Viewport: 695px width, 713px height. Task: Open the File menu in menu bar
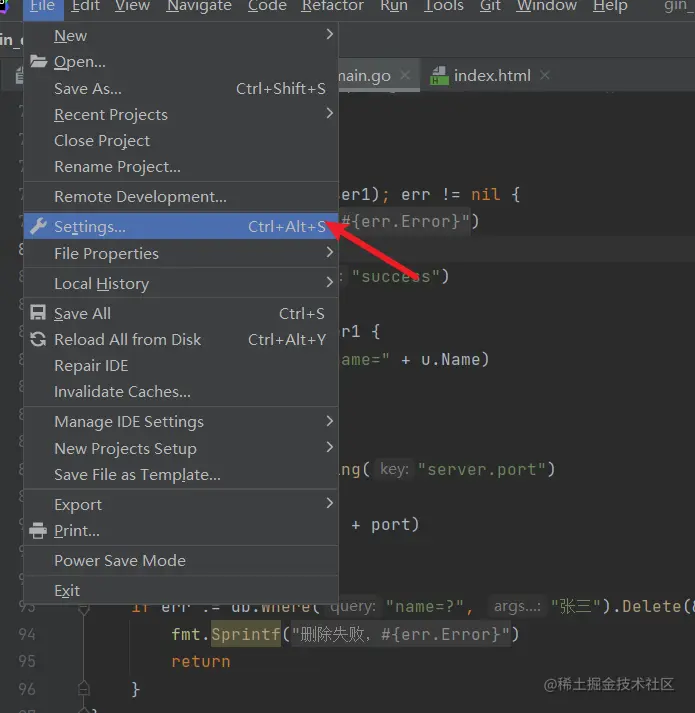coord(43,6)
